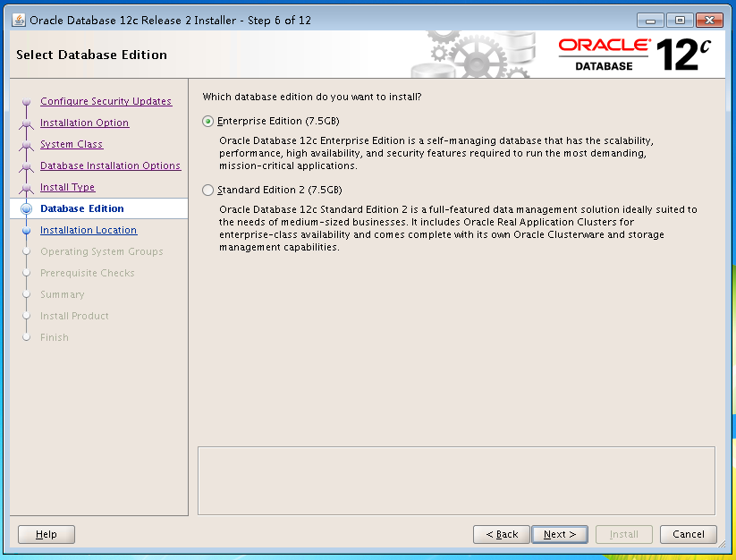
Task: Open Configure Security Updates step link
Action: click(x=106, y=101)
